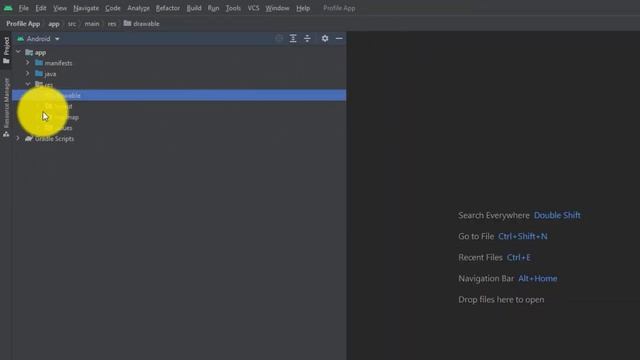Click Profile App breadcrumb
640x360 pixels.
pyautogui.click(x=23, y=24)
